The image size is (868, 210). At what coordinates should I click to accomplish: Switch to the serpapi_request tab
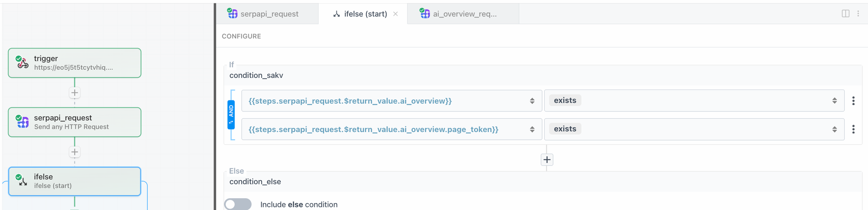269,14
